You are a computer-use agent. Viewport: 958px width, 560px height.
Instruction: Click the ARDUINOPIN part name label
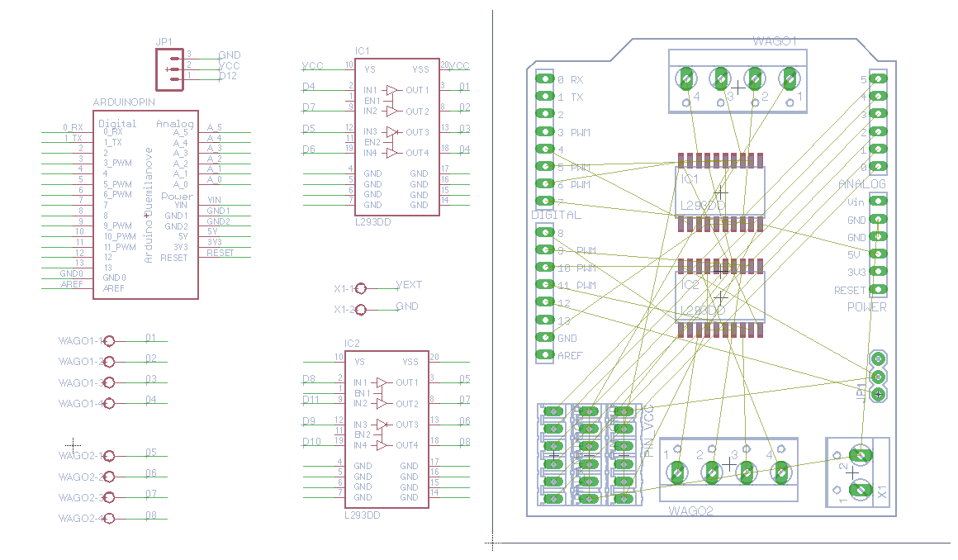(124, 102)
